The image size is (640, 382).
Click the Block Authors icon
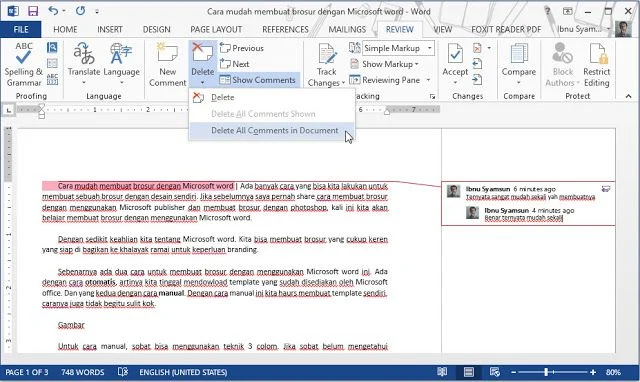coord(562,54)
